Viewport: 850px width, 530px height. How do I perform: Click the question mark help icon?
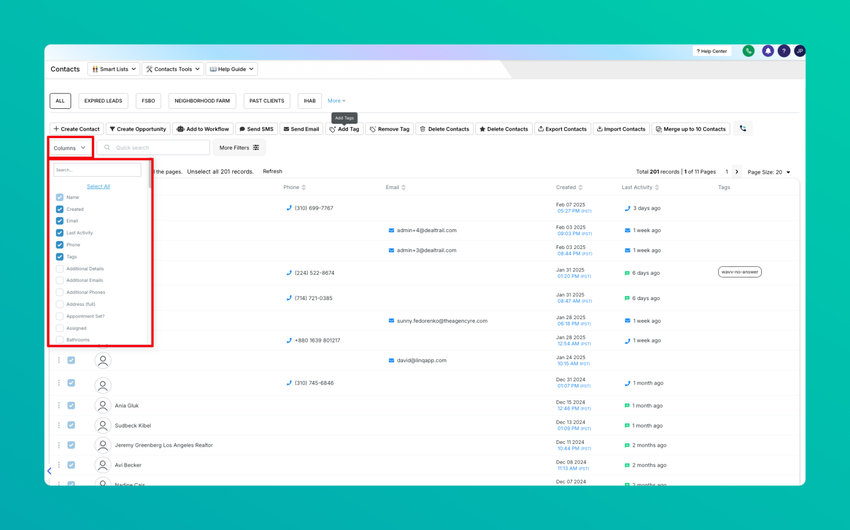[784, 51]
